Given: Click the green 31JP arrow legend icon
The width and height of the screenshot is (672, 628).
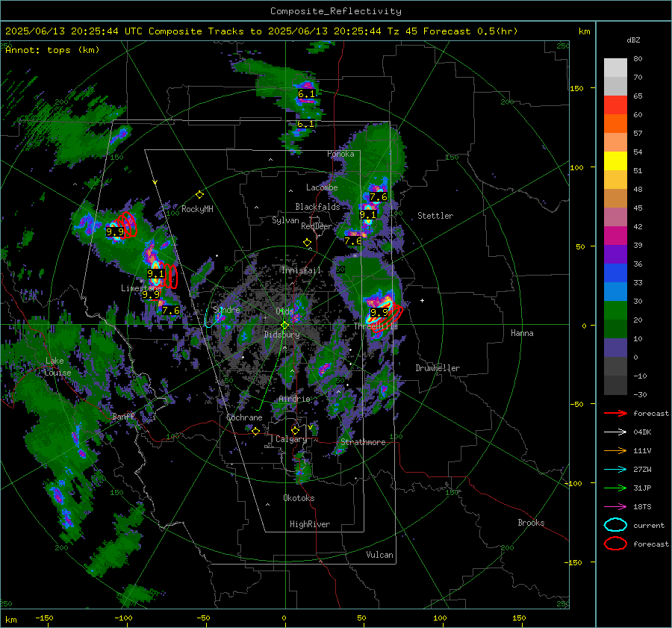Looking at the screenshot, I should point(615,488).
